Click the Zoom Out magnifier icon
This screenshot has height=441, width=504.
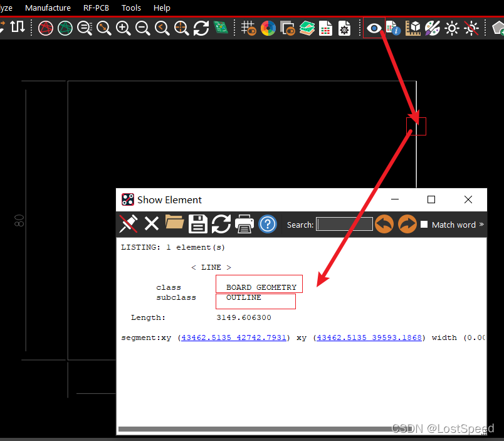[x=143, y=28]
